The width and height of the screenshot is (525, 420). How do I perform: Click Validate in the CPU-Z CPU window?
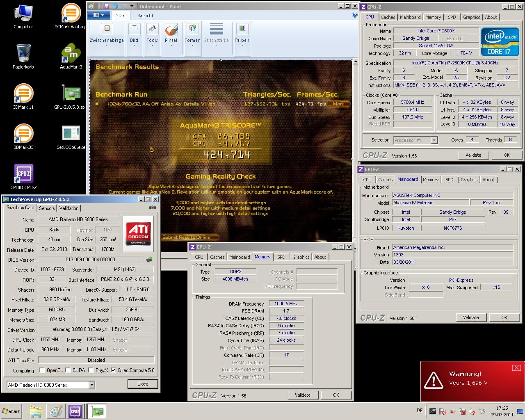(x=473, y=155)
